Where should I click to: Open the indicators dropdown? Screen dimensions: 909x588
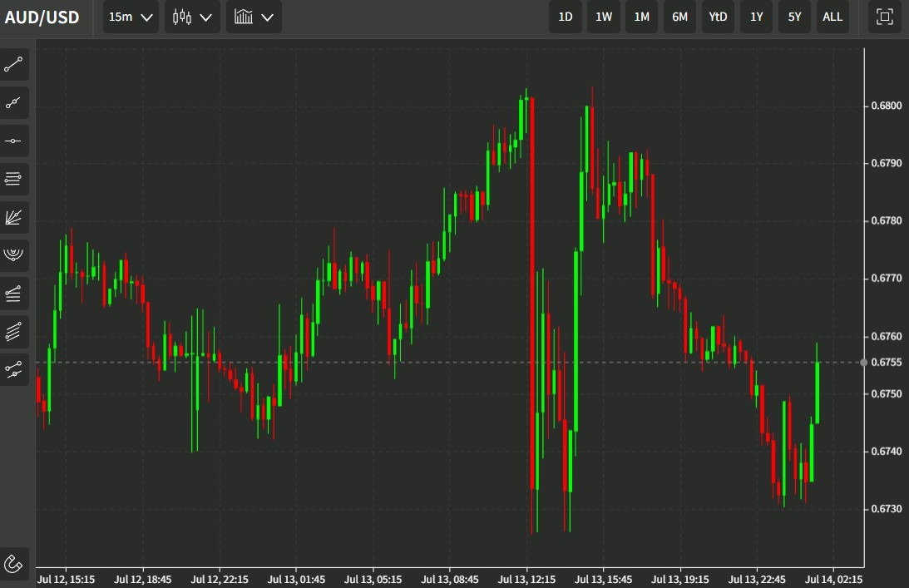click(x=254, y=17)
